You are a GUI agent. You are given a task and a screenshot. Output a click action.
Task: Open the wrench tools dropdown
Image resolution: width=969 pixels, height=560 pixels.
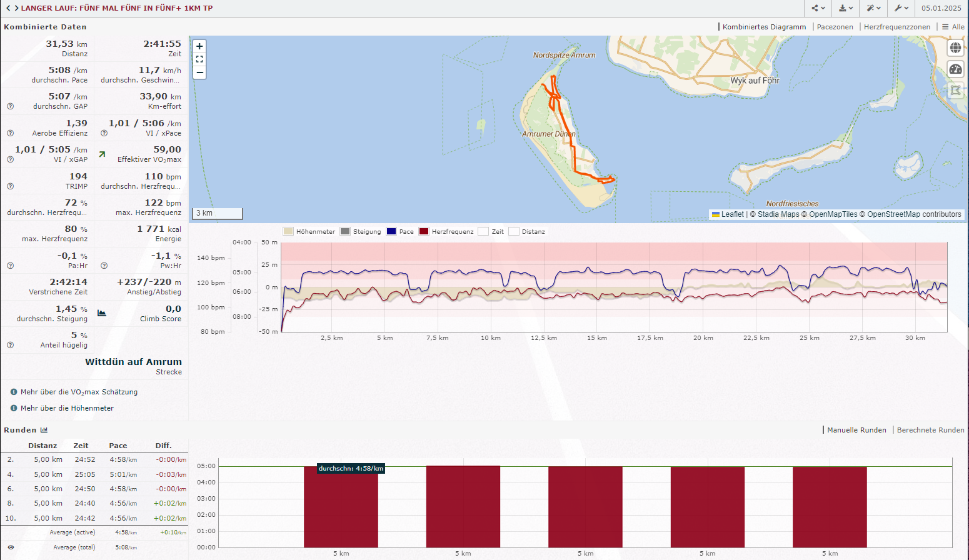coord(901,8)
